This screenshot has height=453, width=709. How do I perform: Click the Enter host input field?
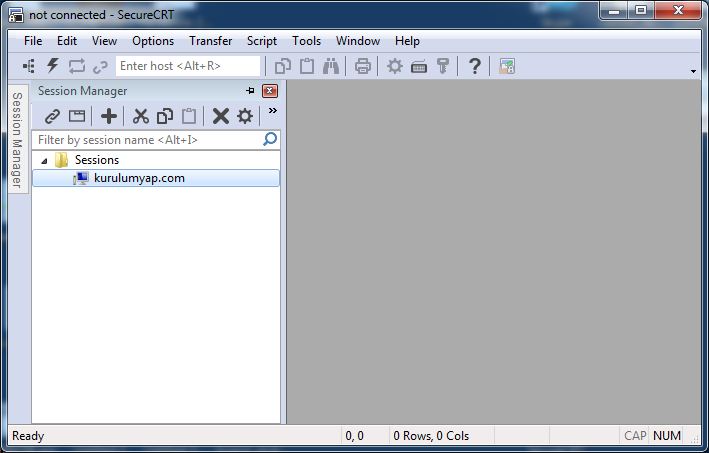coord(188,66)
